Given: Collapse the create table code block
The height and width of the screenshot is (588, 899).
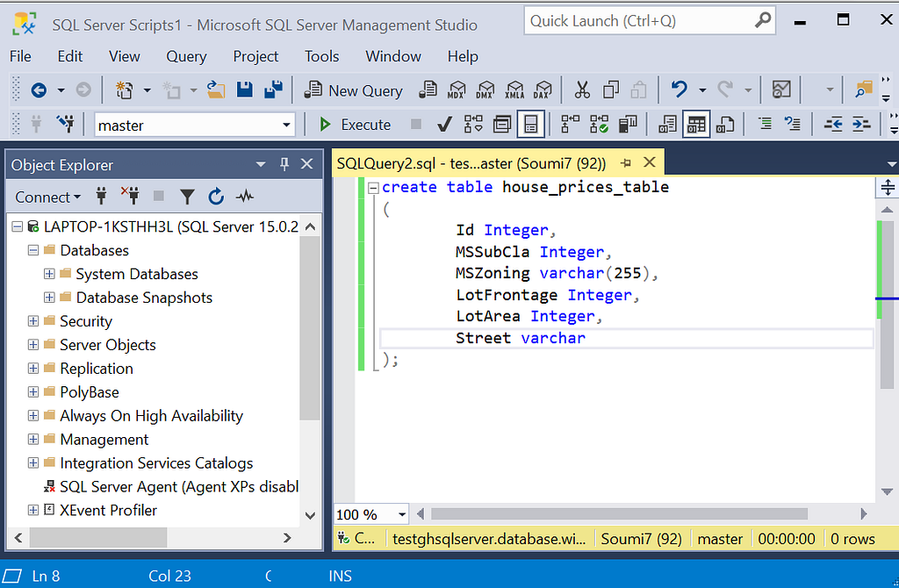Looking at the screenshot, I should [x=373, y=188].
